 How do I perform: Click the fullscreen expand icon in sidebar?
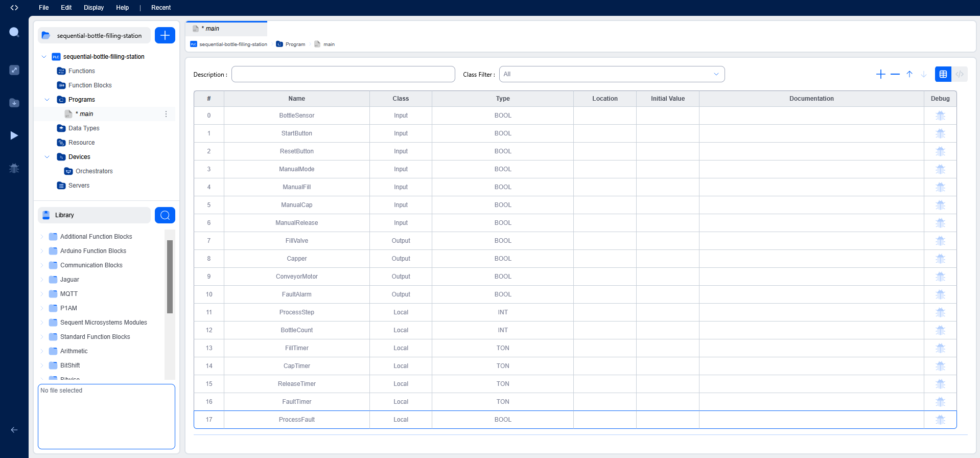(14, 70)
